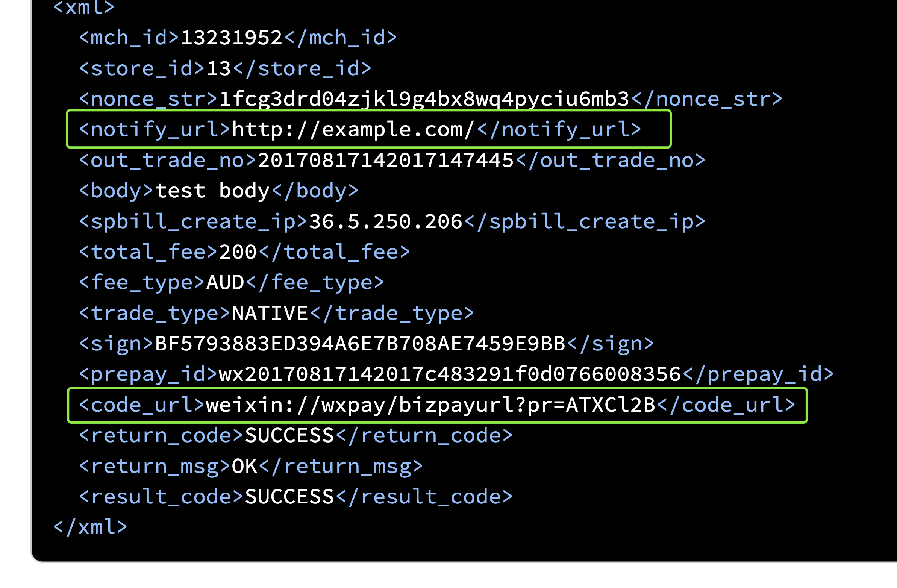Screen dimensions: 897x588
Task: Click the AUD fee type value
Action: 226,283
